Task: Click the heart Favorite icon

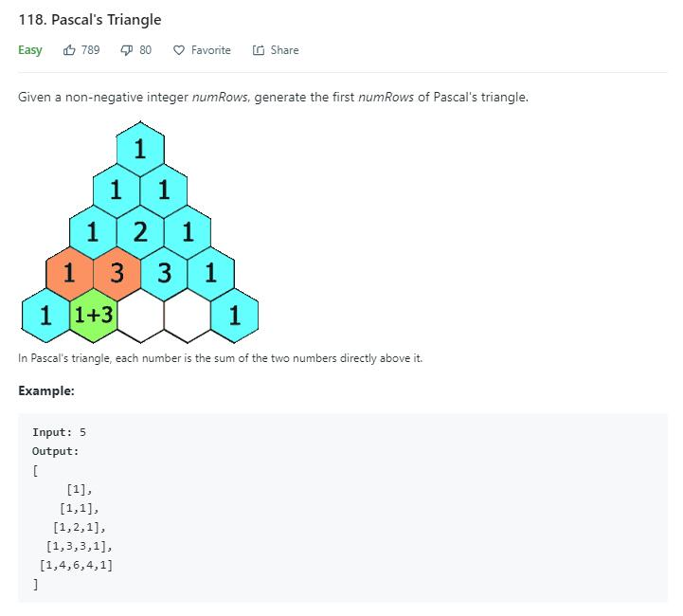Action: (179, 50)
